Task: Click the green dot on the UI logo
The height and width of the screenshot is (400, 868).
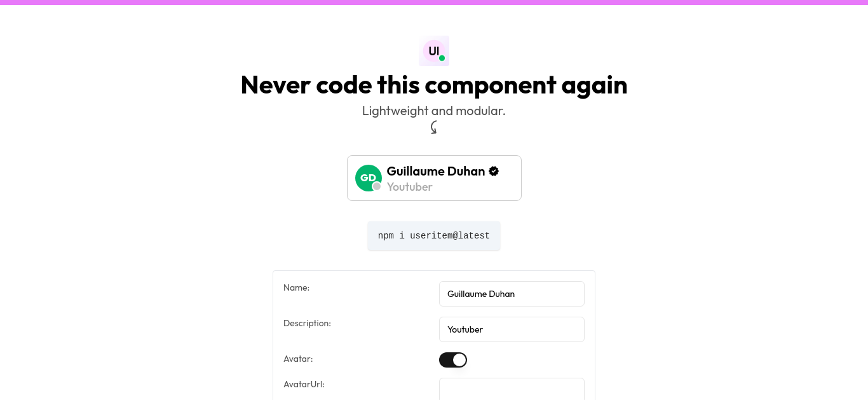Action: click(442, 58)
